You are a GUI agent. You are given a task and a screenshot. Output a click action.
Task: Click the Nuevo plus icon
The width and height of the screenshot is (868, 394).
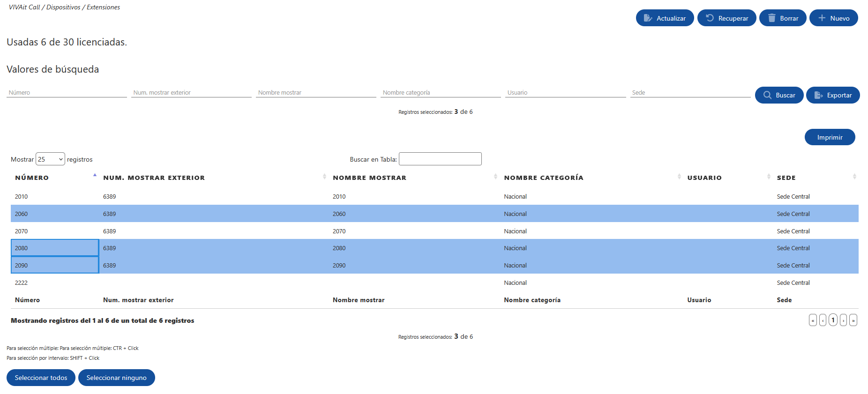coord(822,18)
